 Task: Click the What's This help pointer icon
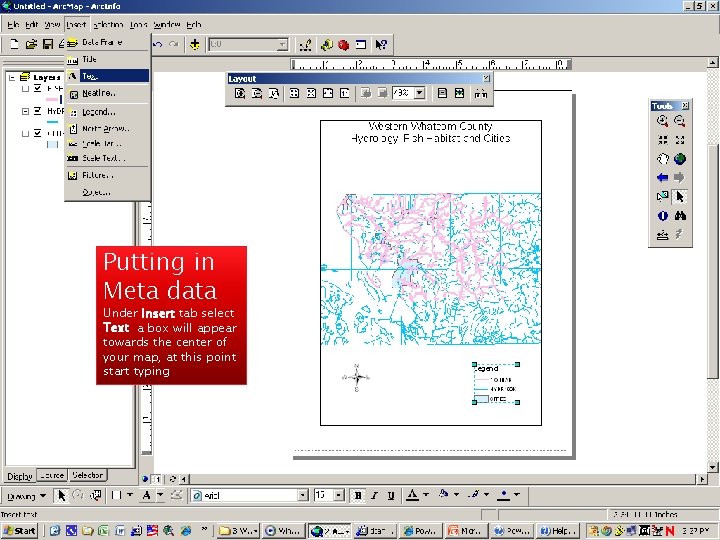(381, 45)
